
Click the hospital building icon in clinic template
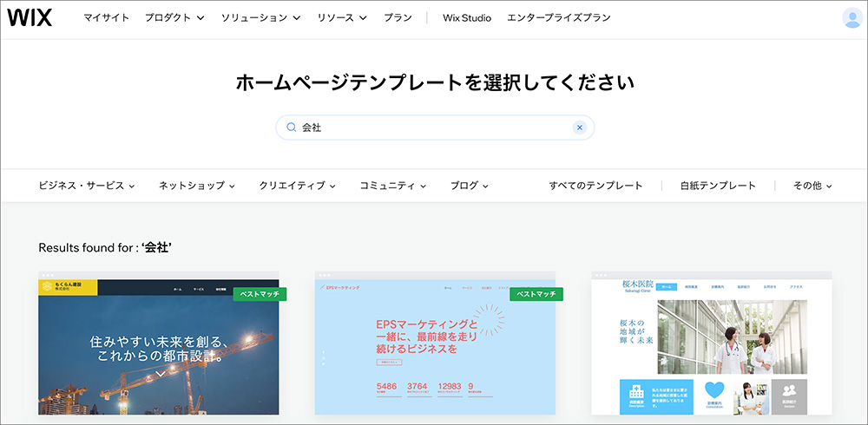coord(636,394)
